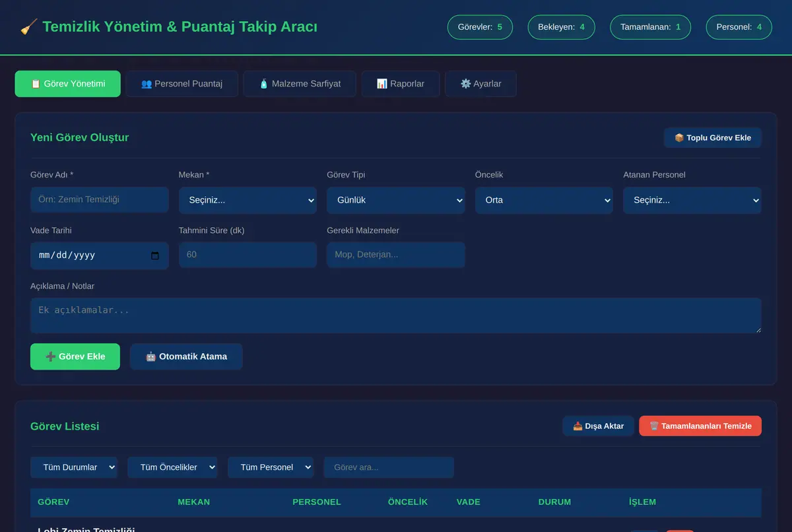The height and width of the screenshot is (532, 792).
Task: Click the Bekleyen count badge
Action: coord(561,27)
